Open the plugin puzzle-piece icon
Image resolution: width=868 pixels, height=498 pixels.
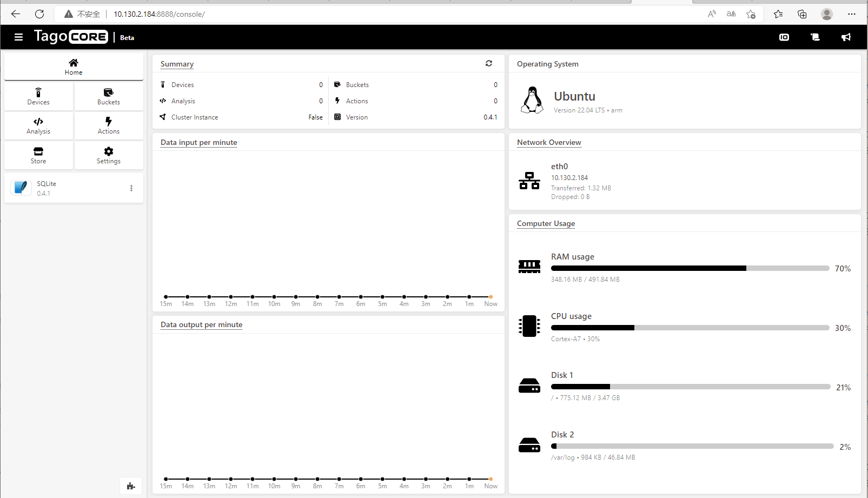[x=131, y=486]
